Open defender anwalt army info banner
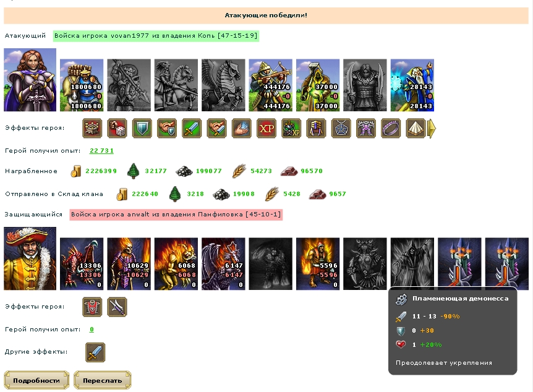Screen dimensions: 533x392 [x=176, y=215]
